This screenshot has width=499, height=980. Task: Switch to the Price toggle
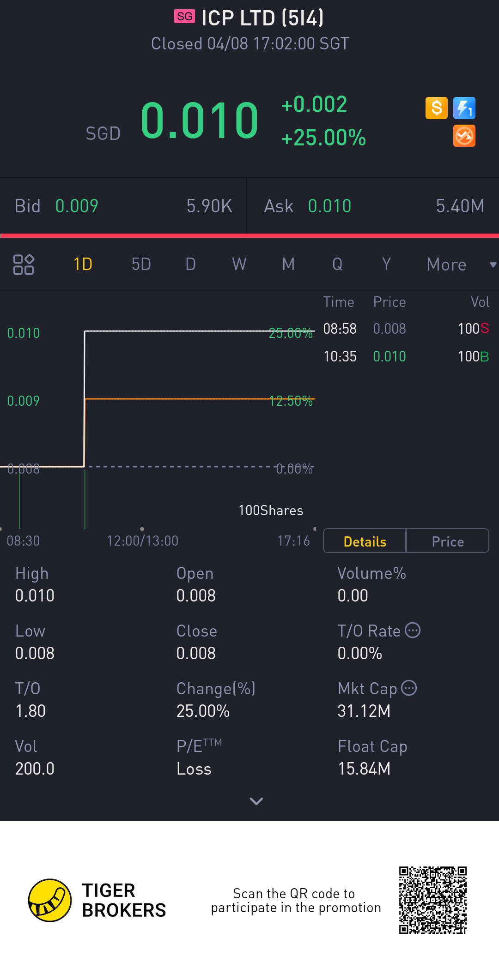(447, 541)
